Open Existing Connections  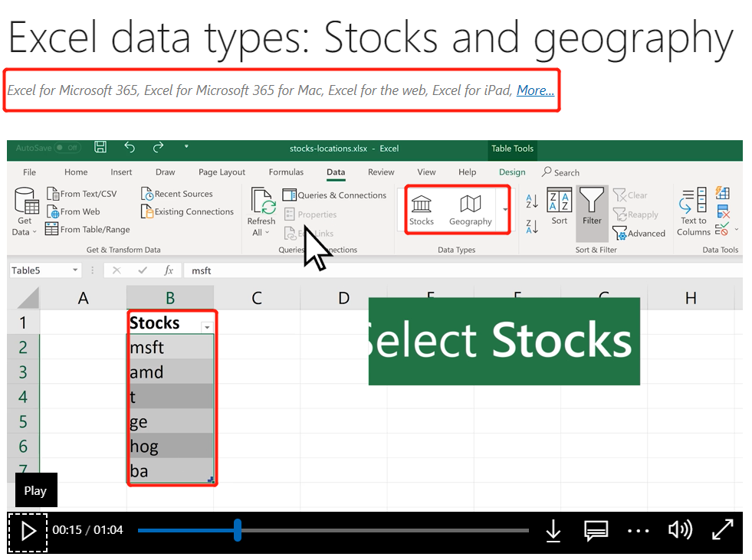tap(187, 211)
